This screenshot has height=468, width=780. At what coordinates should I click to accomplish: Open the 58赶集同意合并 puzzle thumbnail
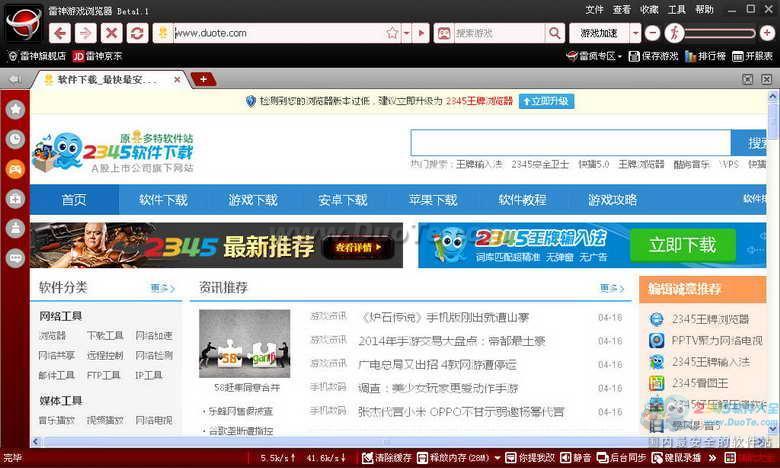[x=244, y=344]
